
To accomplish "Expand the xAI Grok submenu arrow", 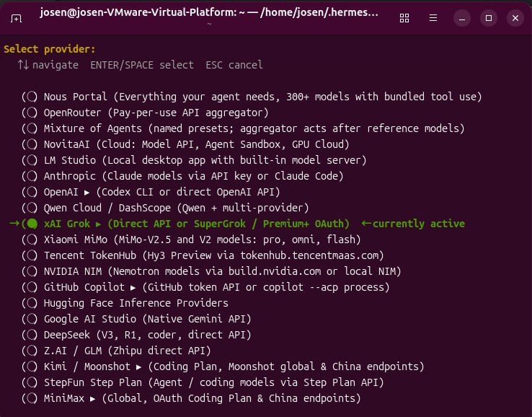I will click(98, 224).
